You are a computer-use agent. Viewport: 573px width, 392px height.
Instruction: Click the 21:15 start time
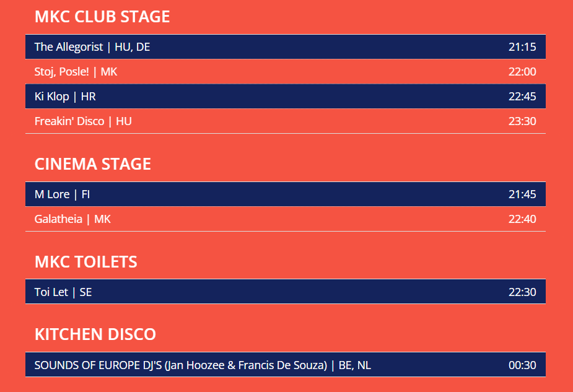522,47
